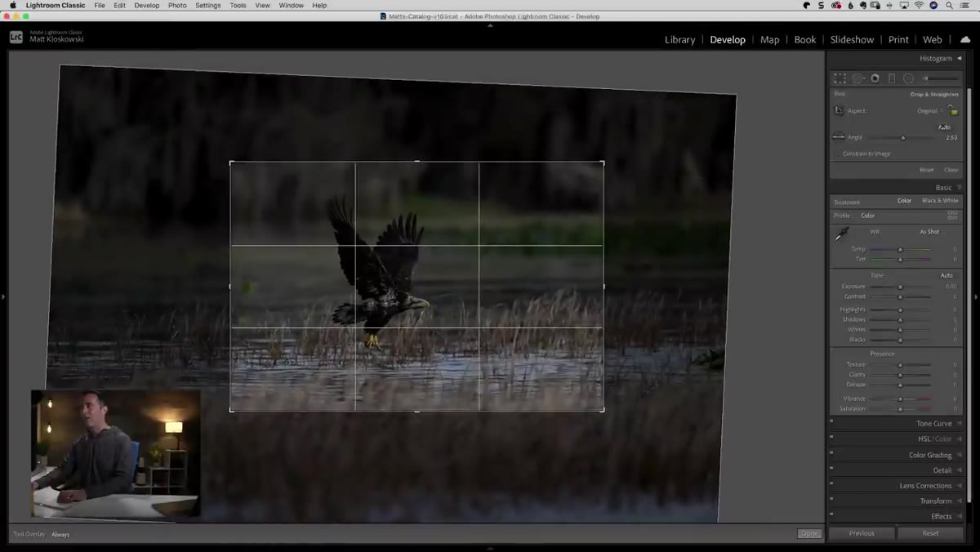Screen dimensions: 980x552
Task: Toggle the Effects panel switch
Action: [831, 514]
